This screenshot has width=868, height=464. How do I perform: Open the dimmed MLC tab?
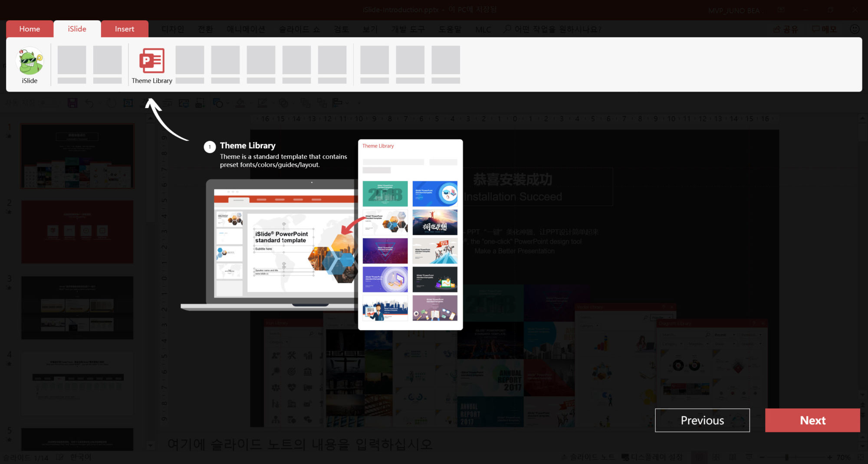pos(483,29)
